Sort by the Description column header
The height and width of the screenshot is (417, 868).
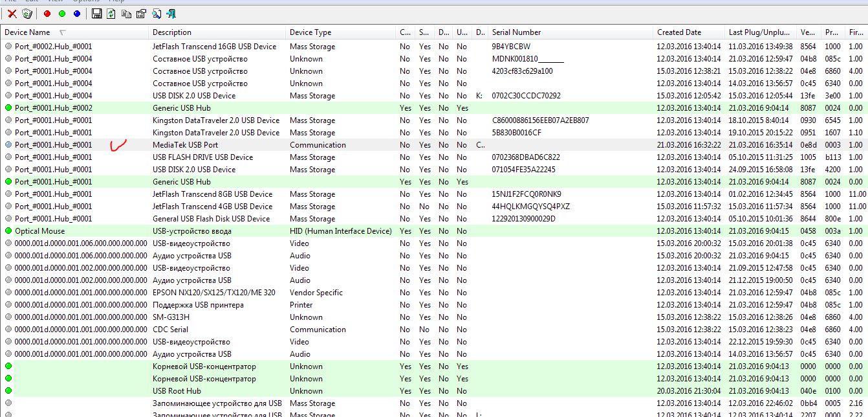pos(172,32)
